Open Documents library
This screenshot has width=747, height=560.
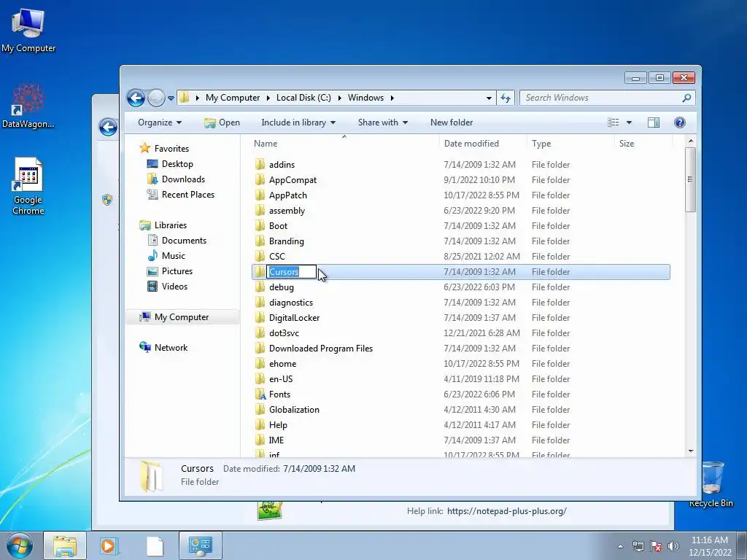[184, 241]
